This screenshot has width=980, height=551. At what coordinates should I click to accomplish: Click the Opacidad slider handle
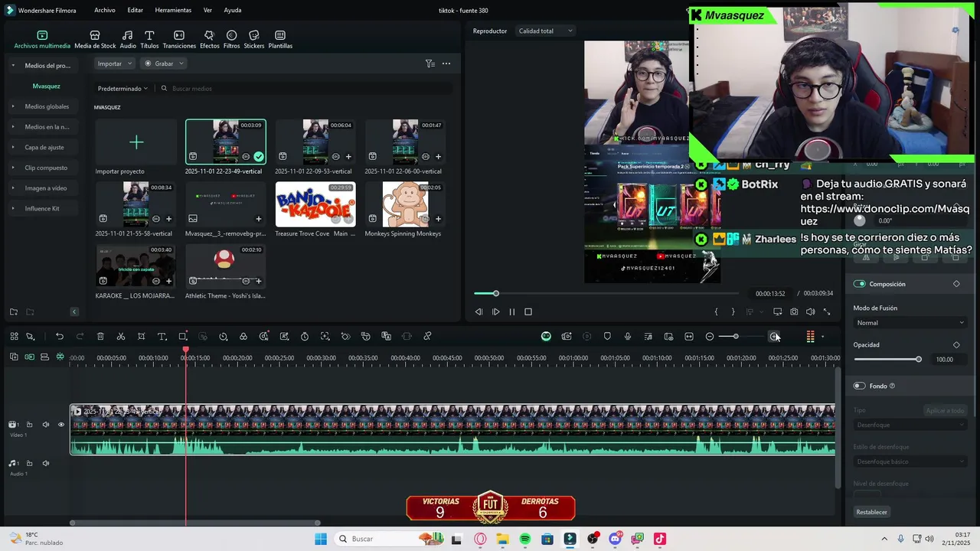coord(919,360)
